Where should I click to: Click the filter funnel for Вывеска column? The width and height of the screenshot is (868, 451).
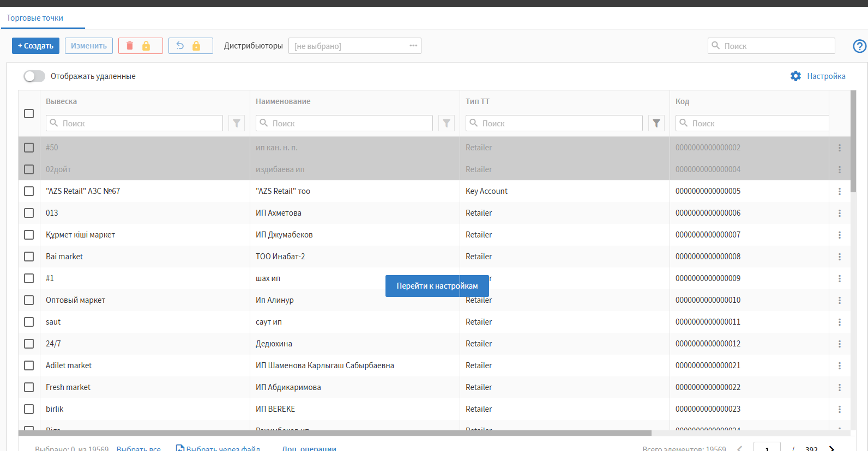coord(237,123)
